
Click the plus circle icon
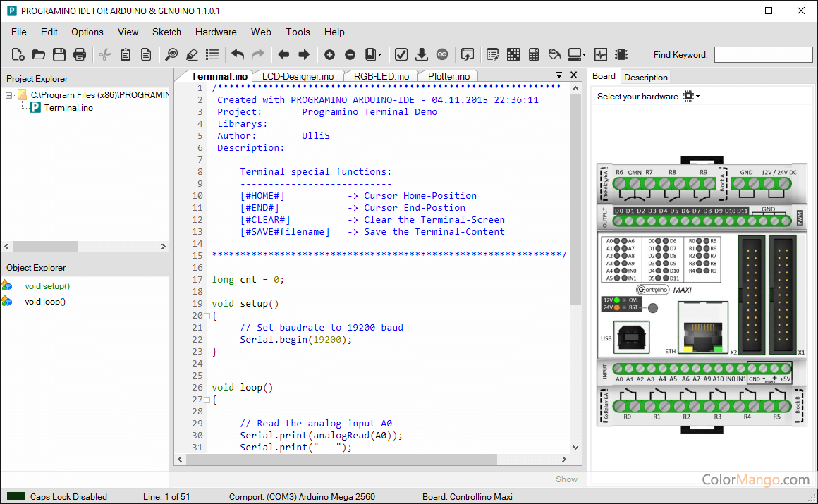tap(330, 54)
